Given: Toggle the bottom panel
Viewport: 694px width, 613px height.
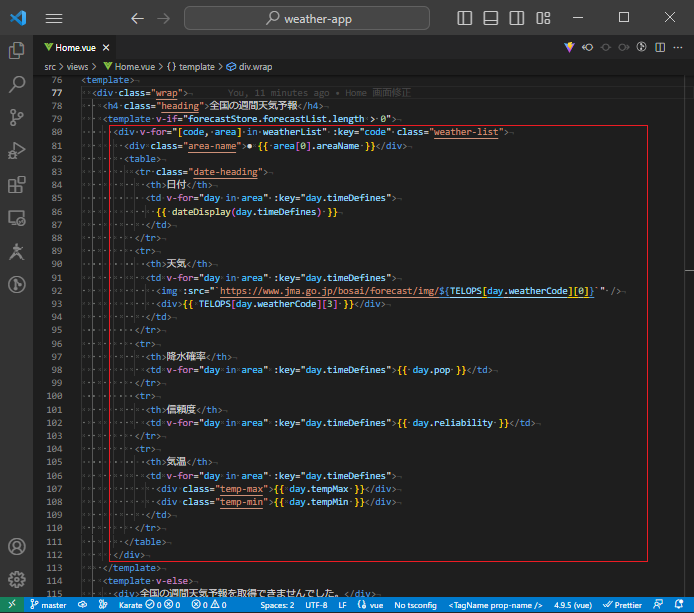Looking at the screenshot, I should click(490, 18).
